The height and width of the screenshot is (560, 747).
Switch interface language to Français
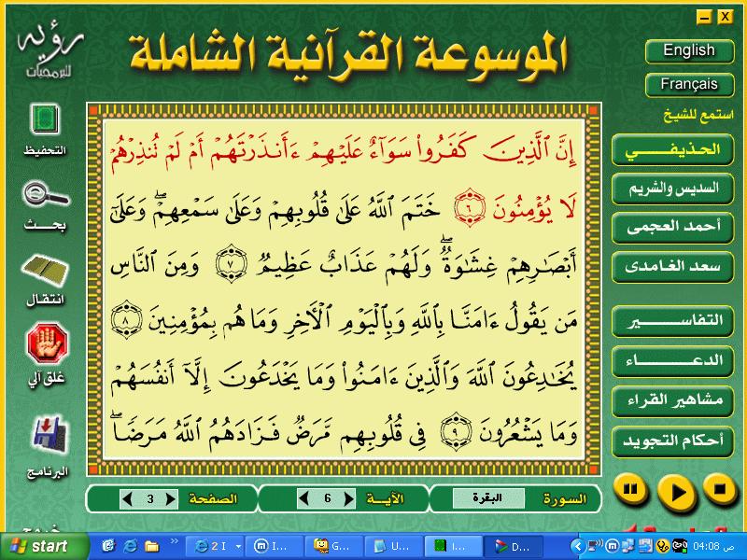[689, 85]
